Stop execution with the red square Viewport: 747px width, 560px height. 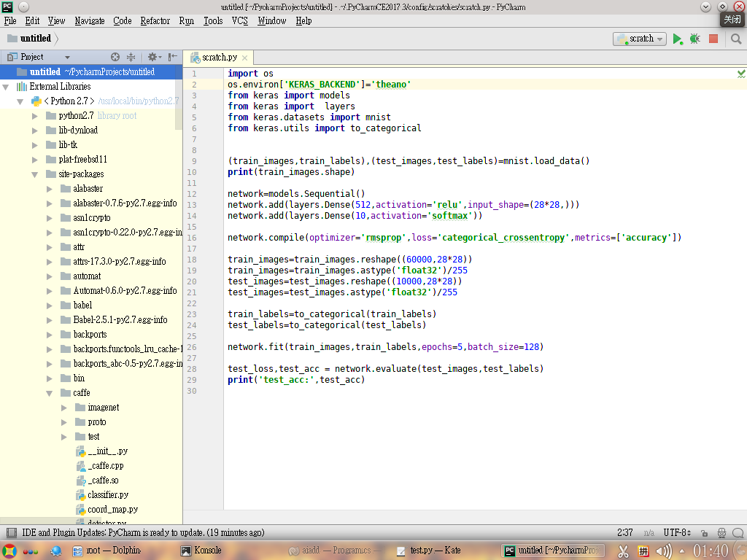(713, 39)
